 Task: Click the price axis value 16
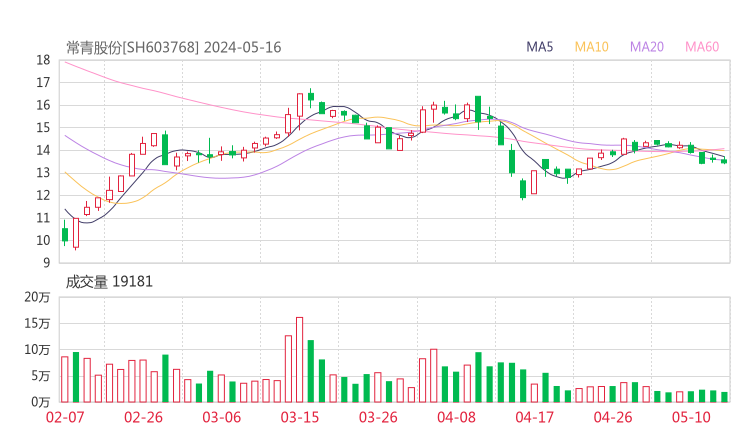tap(43, 105)
